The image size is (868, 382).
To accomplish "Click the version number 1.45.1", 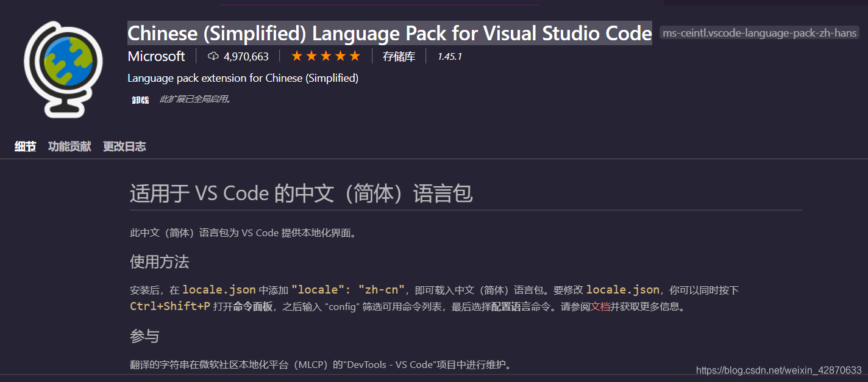I will tap(450, 57).
